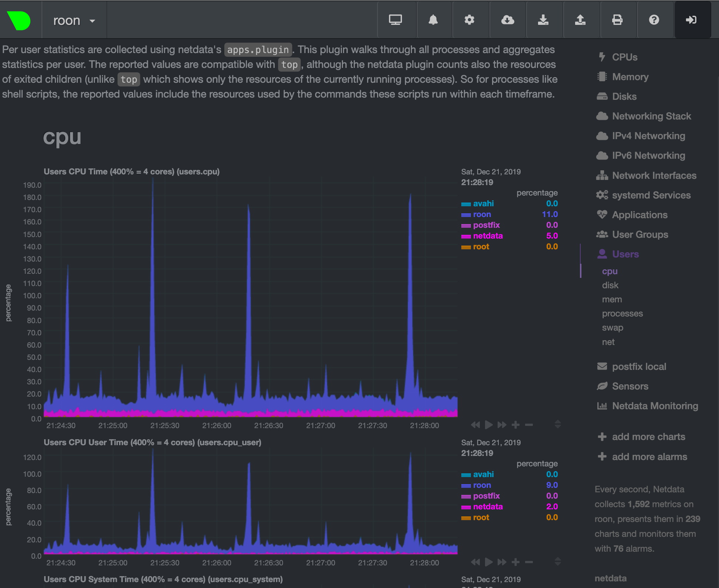Toggle roon dimension in Users CPU Time legend
Viewport: 719px width, 588px height.
click(x=482, y=214)
